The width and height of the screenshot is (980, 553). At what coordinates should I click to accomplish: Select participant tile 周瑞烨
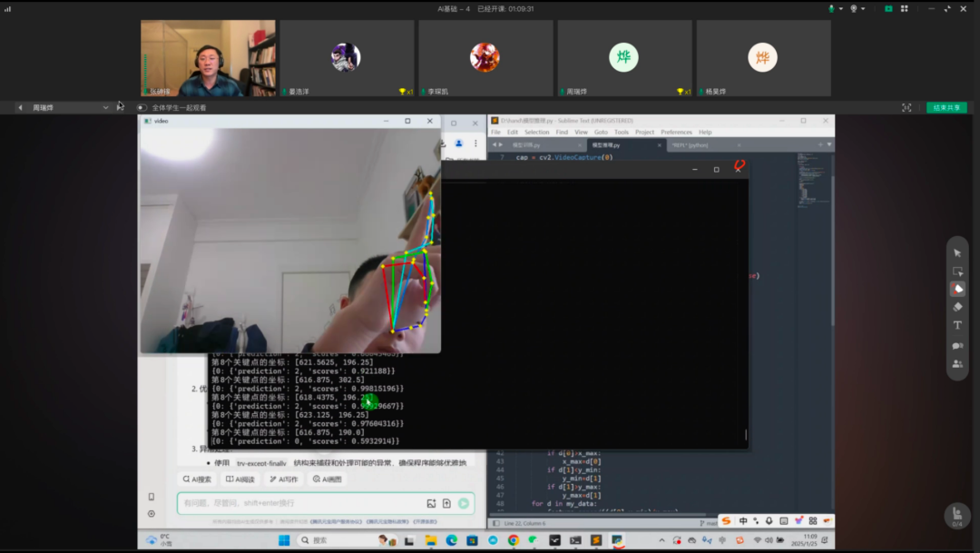coord(624,58)
